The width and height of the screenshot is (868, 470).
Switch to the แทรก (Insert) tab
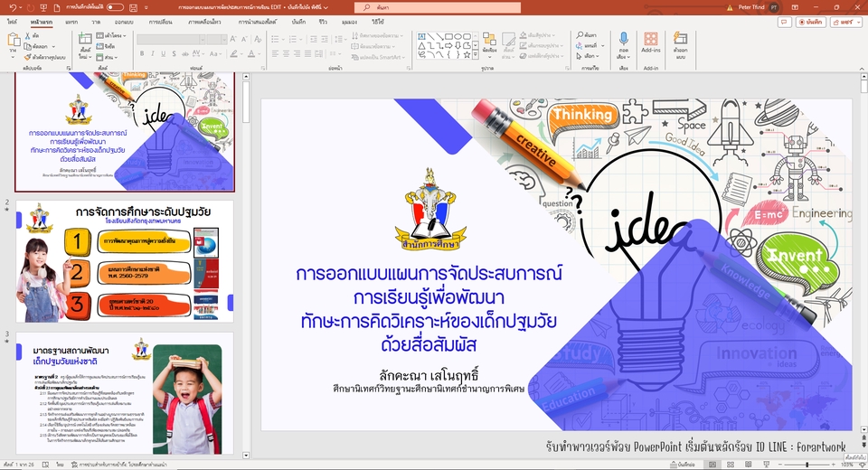[71, 22]
